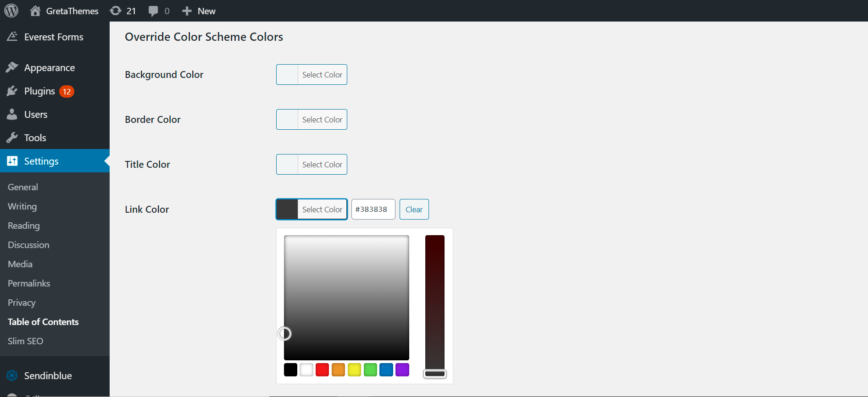Image resolution: width=868 pixels, height=397 pixels.
Task: Click the Settings sliders icon
Action: click(12, 161)
